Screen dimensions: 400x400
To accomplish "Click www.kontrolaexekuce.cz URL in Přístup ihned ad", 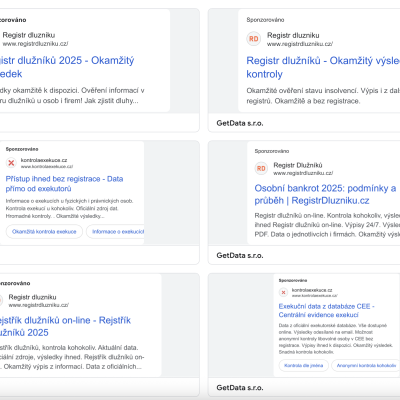I will [47, 166].
